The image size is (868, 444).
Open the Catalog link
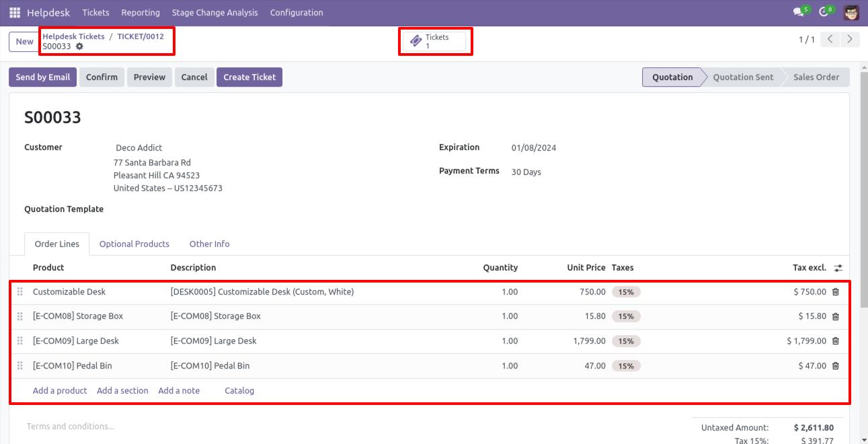[239, 391]
